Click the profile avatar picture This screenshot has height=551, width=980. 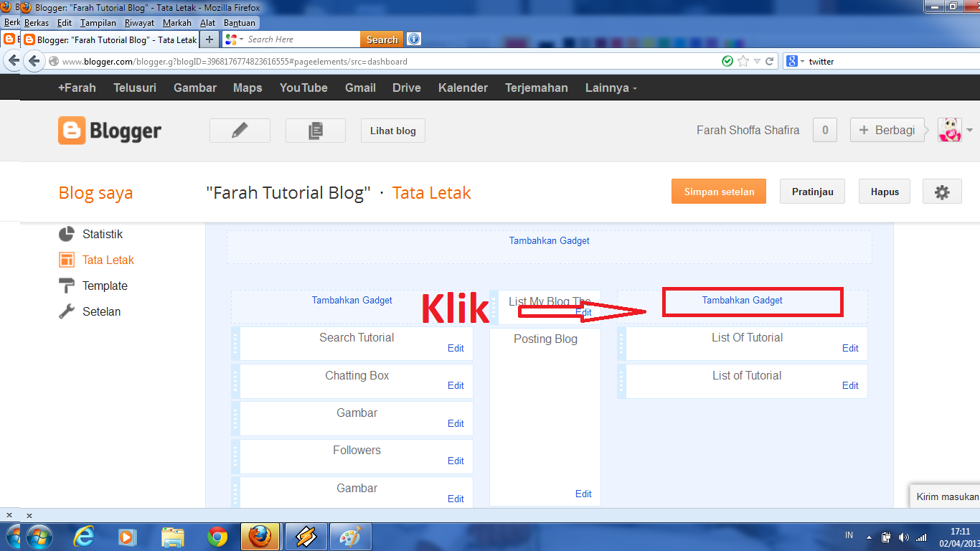tap(950, 130)
